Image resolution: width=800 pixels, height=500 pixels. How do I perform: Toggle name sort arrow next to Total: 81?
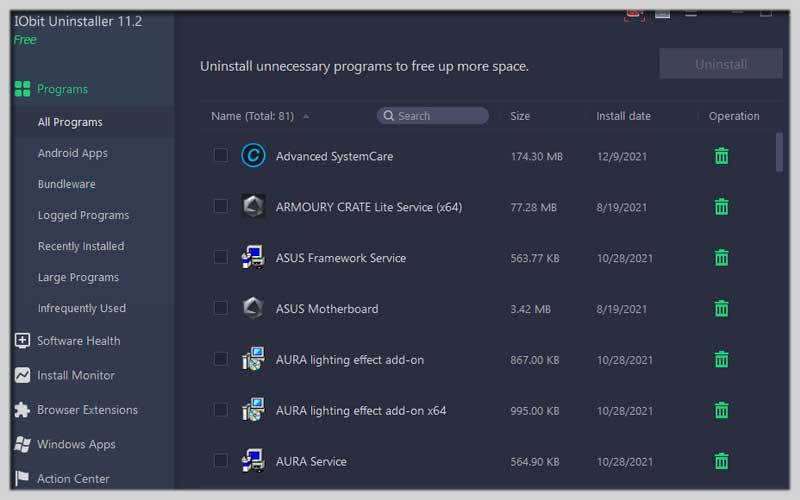pos(306,117)
